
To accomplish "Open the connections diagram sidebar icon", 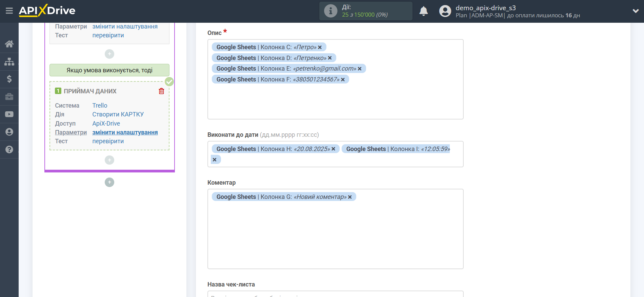I will point(9,61).
